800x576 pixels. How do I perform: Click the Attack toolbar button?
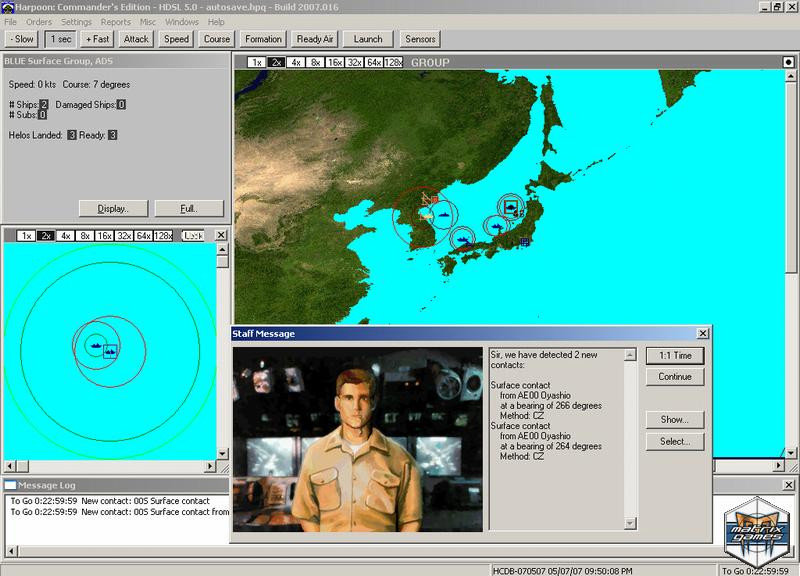pyautogui.click(x=136, y=39)
